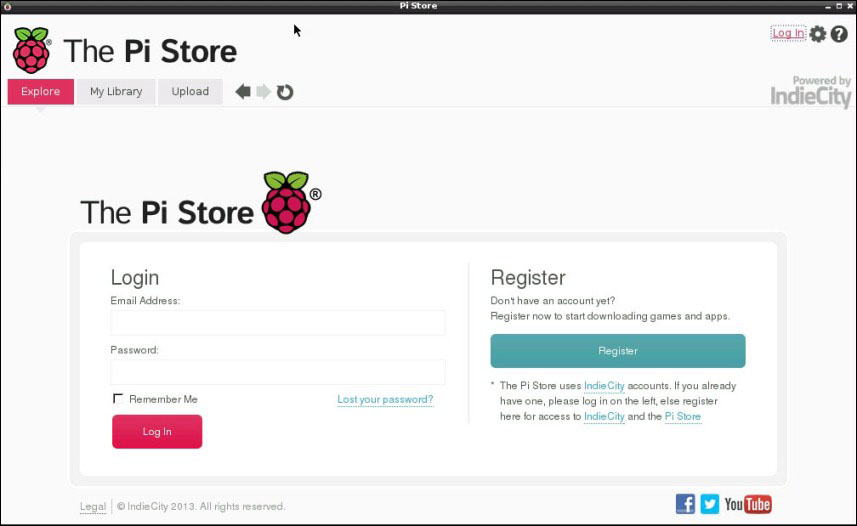Viewport: 857px width, 526px height.
Task: Open the Legal link in the footer
Action: [93, 507]
